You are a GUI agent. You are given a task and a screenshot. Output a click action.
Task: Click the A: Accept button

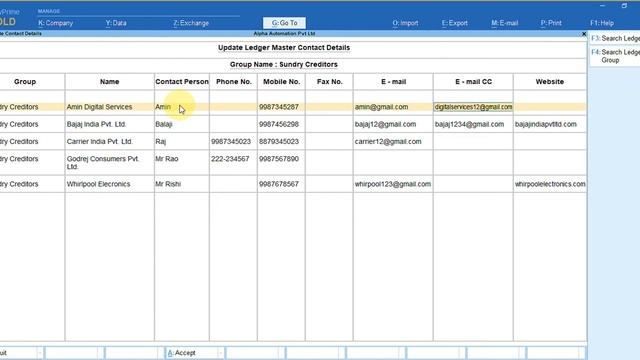[x=194, y=353]
